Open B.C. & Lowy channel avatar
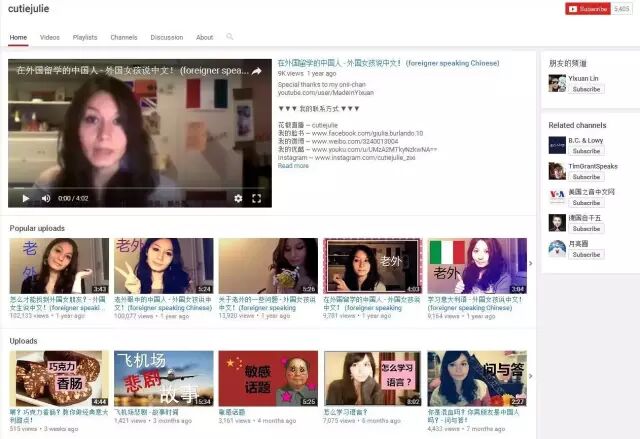This screenshot has height=439, width=640. point(557,145)
